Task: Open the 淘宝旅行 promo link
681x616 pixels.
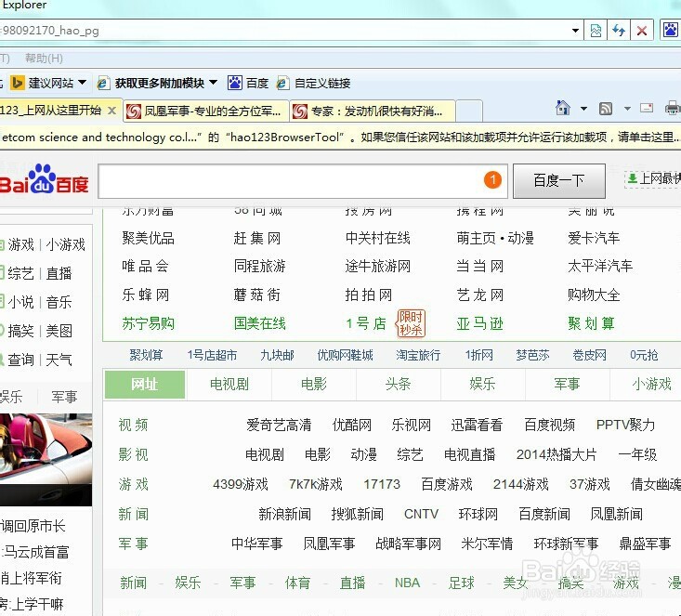Action: [x=418, y=355]
